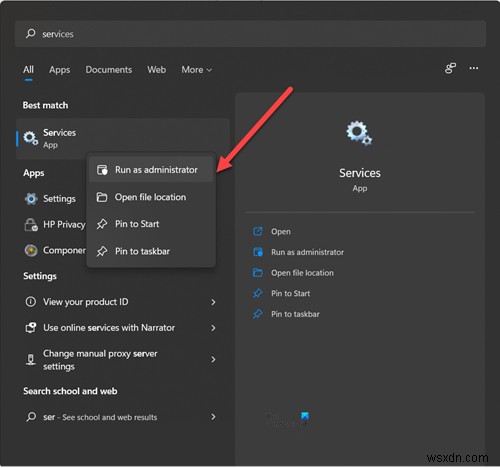Open the account/feedback icon at top right
This screenshot has height=468, width=500.
click(450, 68)
